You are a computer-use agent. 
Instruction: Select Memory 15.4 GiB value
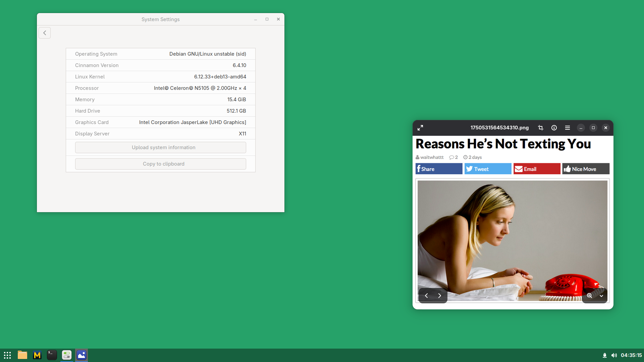click(x=237, y=100)
